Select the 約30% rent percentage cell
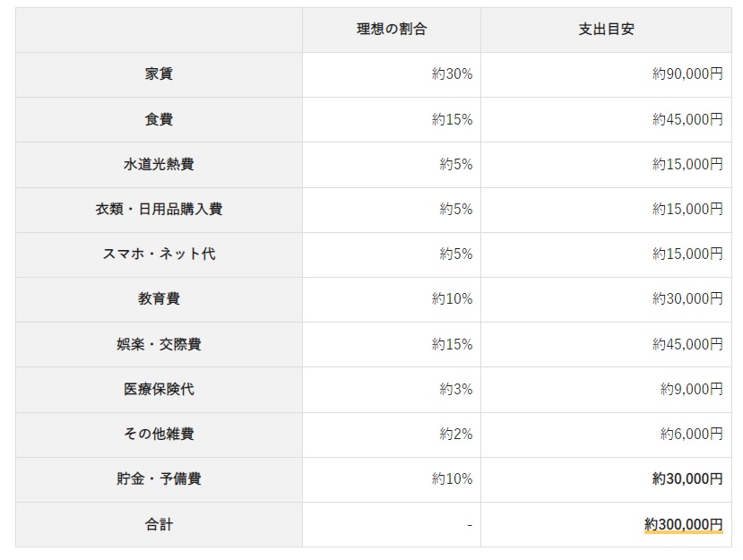The width and height of the screenshot is (743, 560). [452, 74]
